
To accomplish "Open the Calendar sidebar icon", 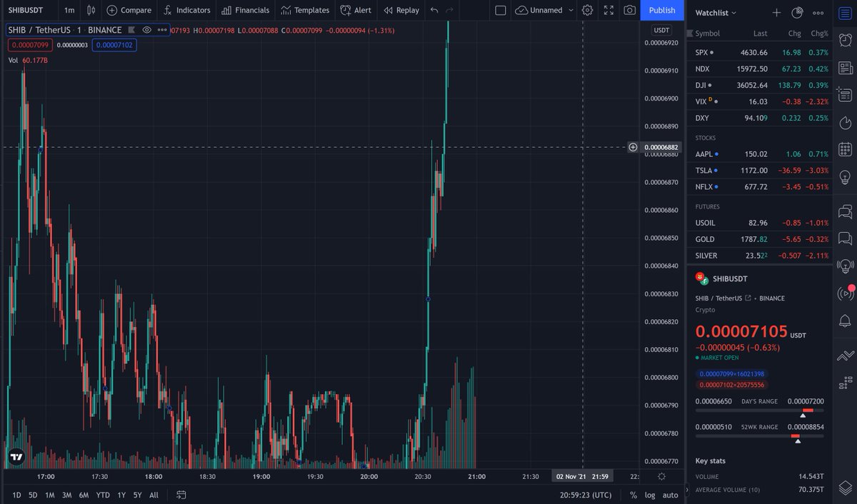I will point(846,149).
